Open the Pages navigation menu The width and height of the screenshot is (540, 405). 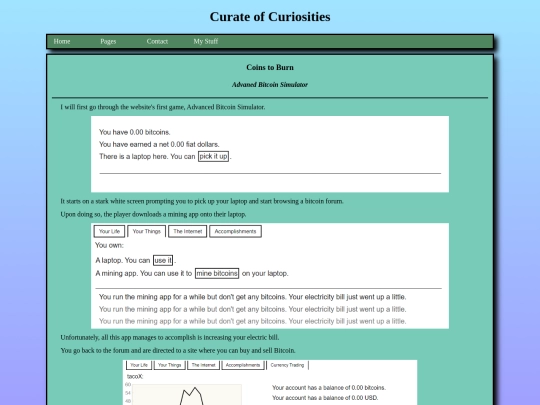pyautogui.click(x=108, y=41)
